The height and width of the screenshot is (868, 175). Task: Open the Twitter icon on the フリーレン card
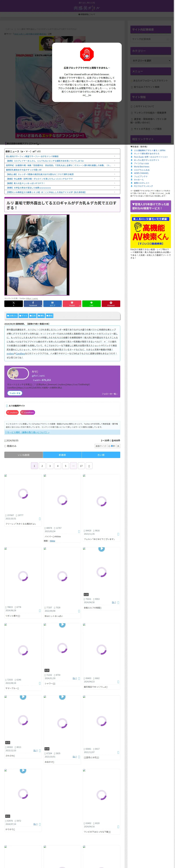coord(40,519)
